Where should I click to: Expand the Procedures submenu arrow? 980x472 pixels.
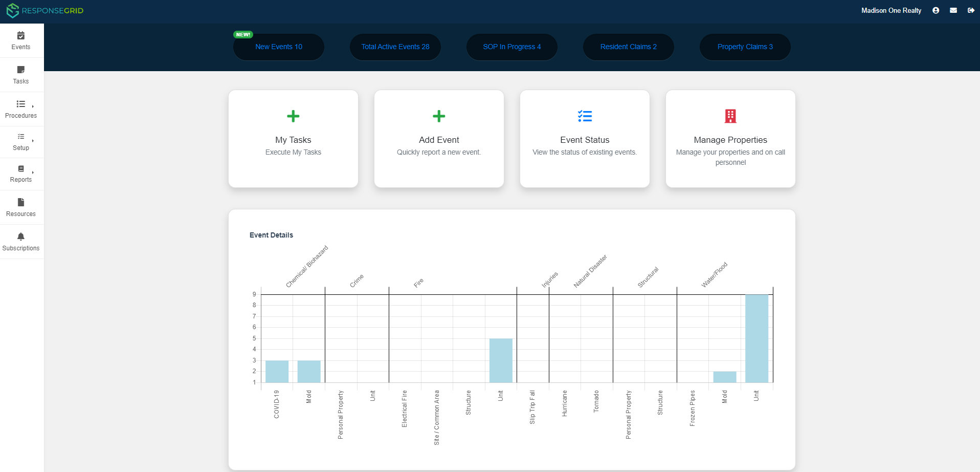pos(33,106)
